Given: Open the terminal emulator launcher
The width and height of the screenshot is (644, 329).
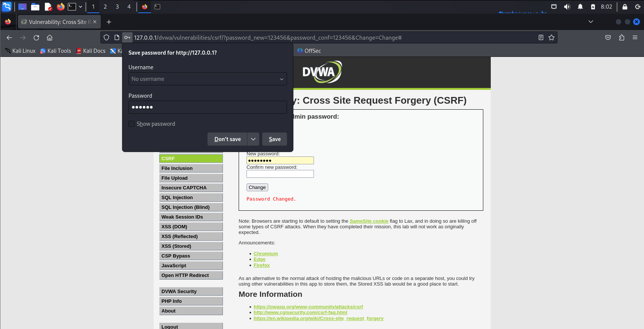Looking at the screenshot, I should pos(72,7).
